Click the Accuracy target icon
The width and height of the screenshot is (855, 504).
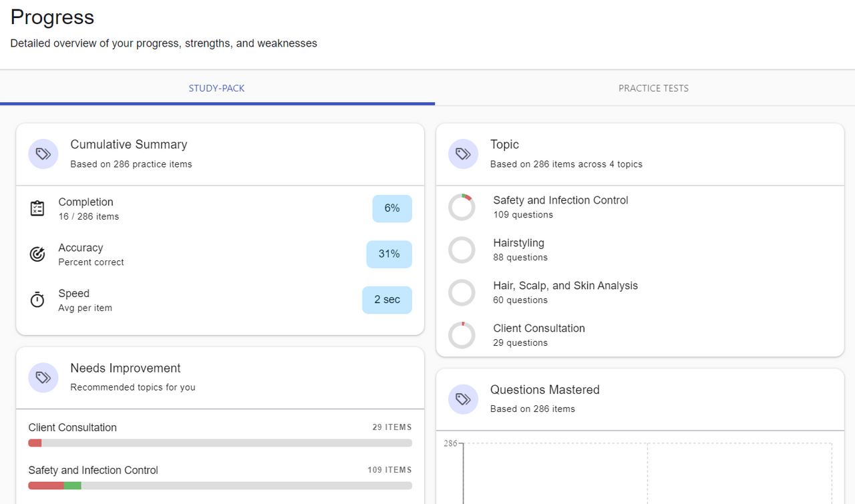pyautogui.click(x=37, y=254)
